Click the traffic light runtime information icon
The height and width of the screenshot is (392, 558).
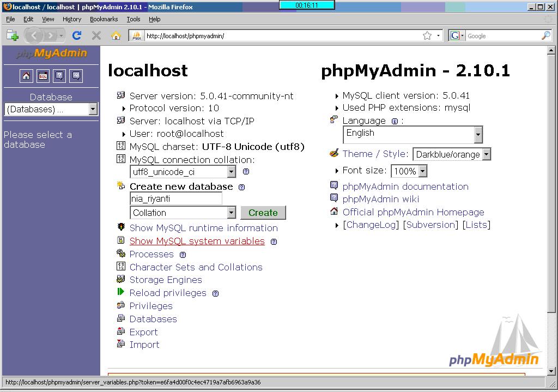(x=121, y=227)
